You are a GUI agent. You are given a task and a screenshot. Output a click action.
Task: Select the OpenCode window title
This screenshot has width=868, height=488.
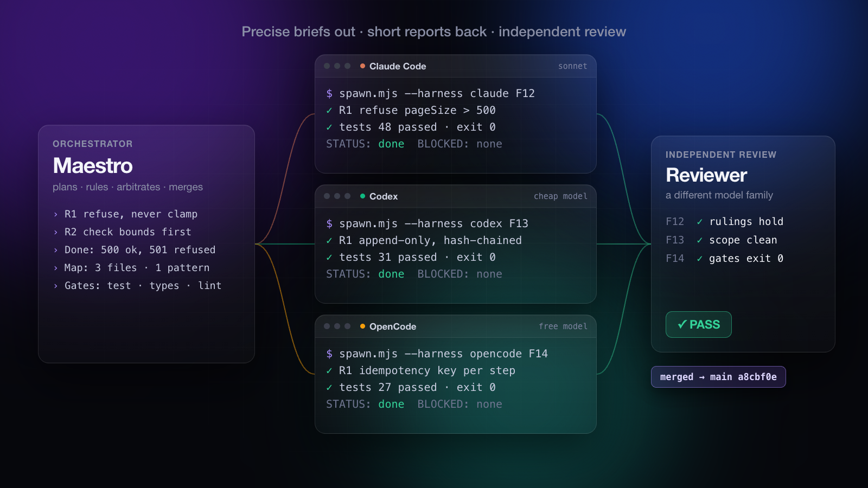[x=393, y=326]
